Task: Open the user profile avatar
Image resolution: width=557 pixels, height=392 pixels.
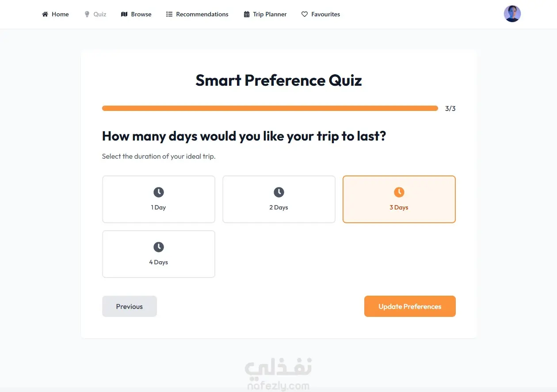Action: [x=512, y=14]
